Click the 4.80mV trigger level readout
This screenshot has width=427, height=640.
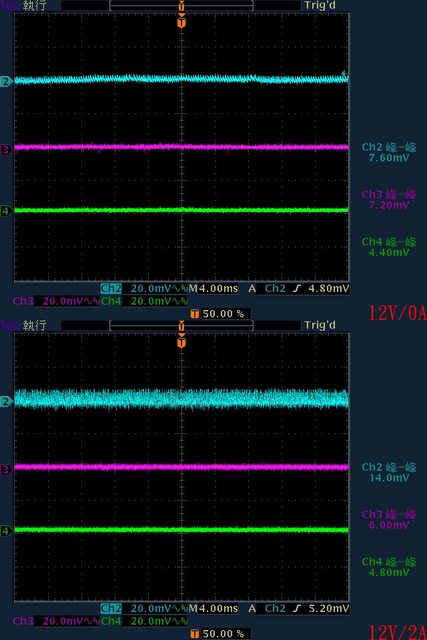(329, 289)
